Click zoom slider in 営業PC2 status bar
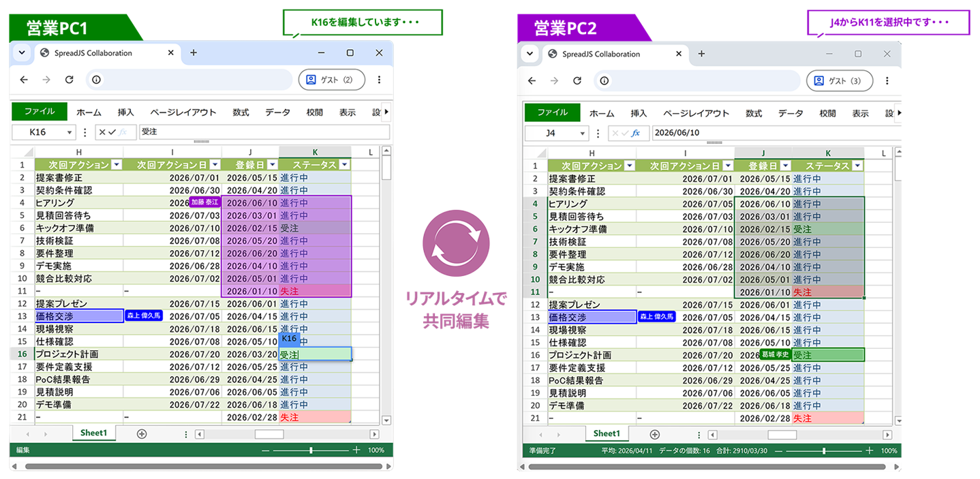Viewport: 980px width, 479px height. click(x=824, y=450)
